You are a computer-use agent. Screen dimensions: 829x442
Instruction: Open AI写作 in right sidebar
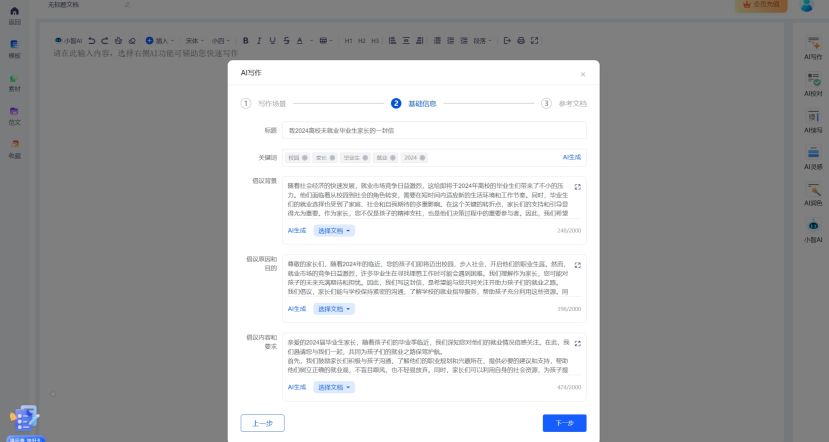pos(813,48)
